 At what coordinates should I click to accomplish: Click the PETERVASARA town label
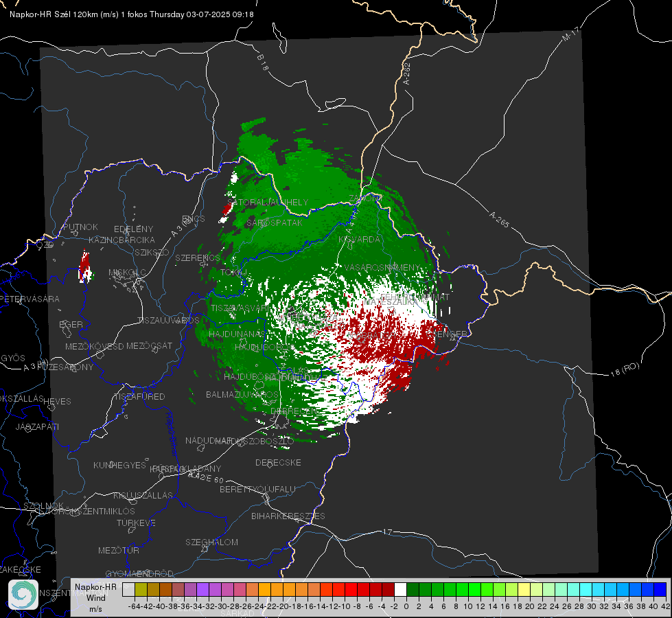click(30, 299)
